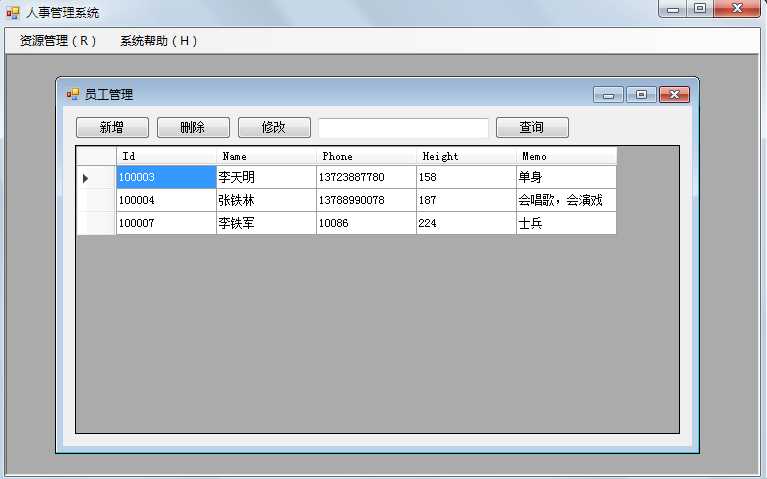
Task: Click the grid's top-left select-all corner cell
Action: point(96,156)
